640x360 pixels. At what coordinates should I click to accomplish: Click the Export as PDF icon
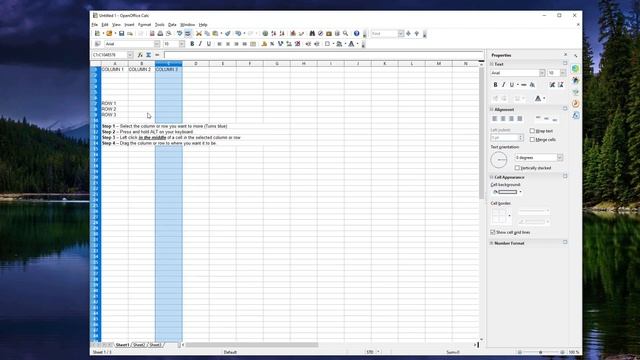[x=152, y=33]
